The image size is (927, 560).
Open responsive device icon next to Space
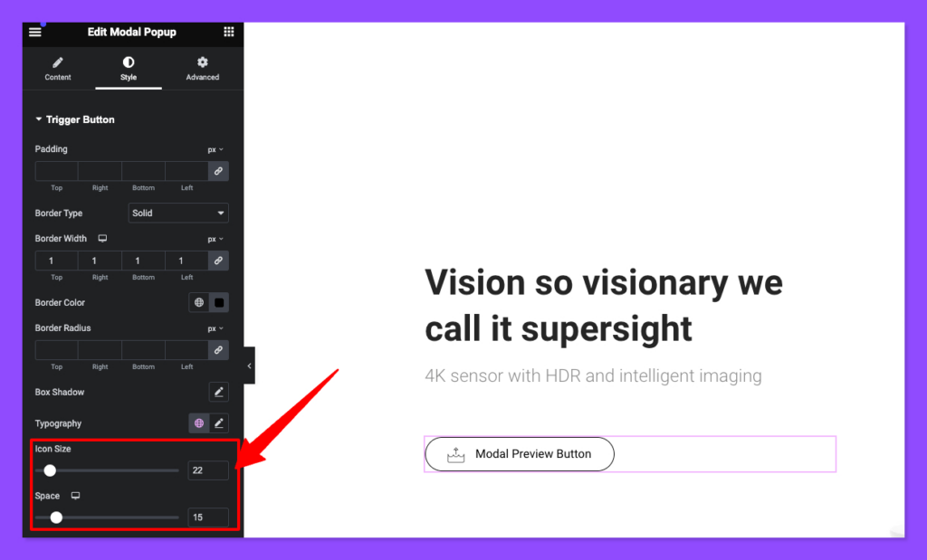tap(76, 496)
